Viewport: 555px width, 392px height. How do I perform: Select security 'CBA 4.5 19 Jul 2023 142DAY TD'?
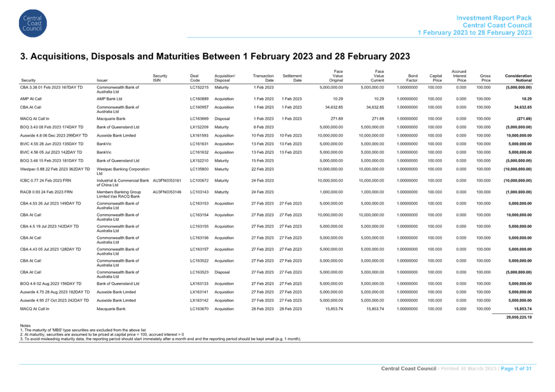[x=50, y=226]
